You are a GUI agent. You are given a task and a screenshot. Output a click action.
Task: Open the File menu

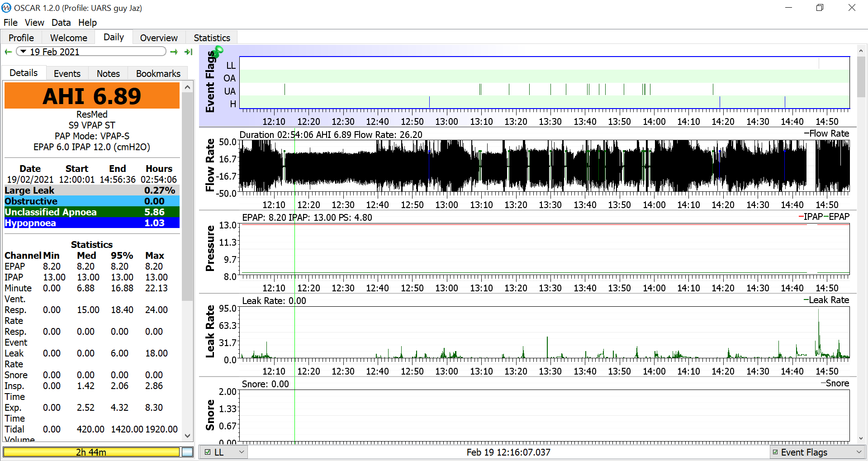click(x=10, y=23)
